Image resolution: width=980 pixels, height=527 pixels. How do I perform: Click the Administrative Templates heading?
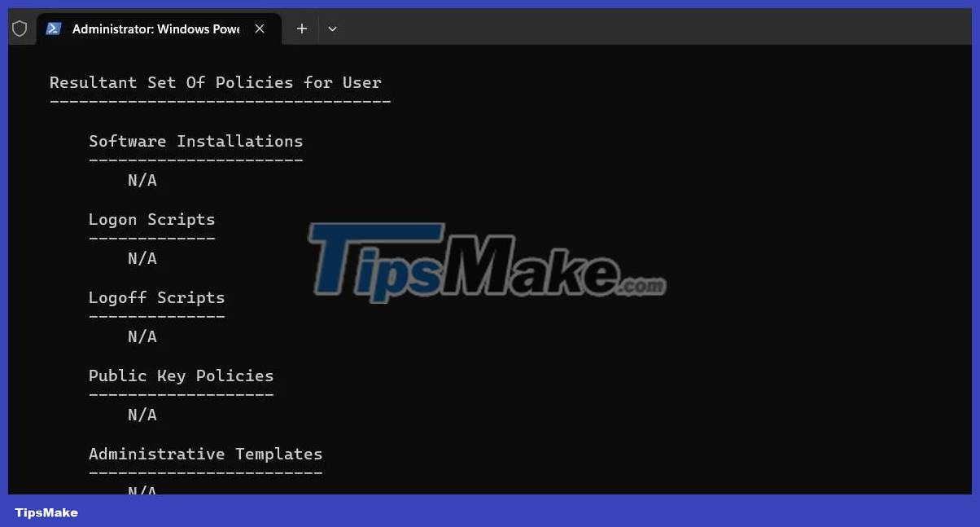[205, 454]
